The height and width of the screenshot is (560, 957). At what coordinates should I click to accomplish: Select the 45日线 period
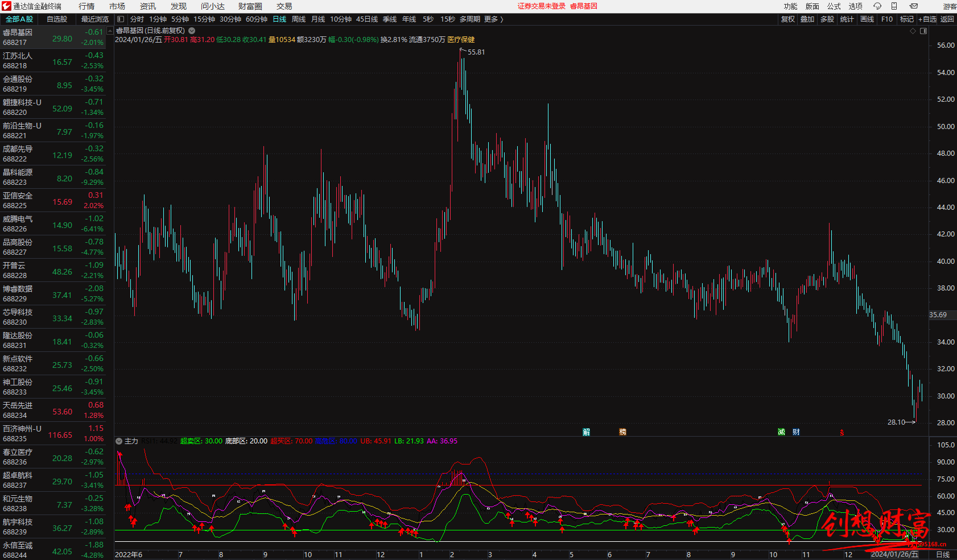367,19
